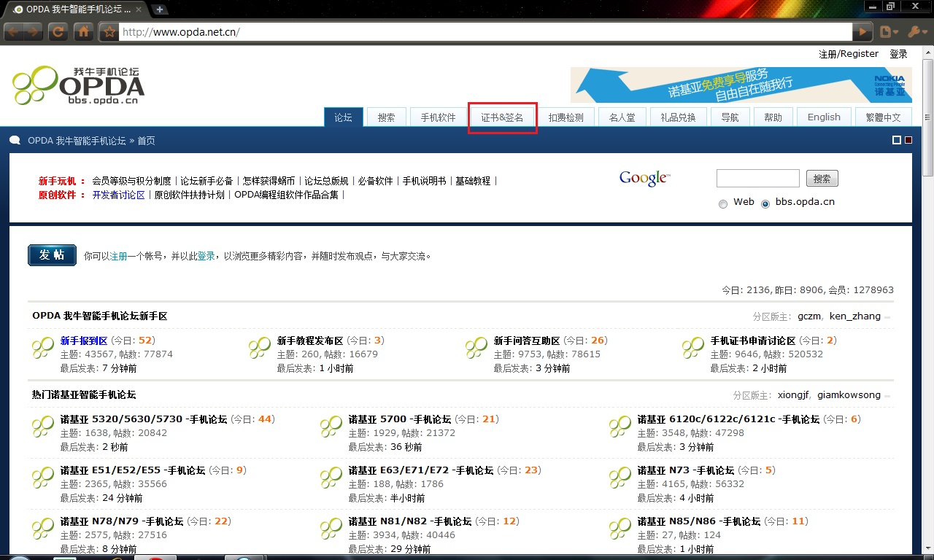Click the Go arrow beside the address bar
The width and height of the screenshot is (934, 560).
pos(863,32)
